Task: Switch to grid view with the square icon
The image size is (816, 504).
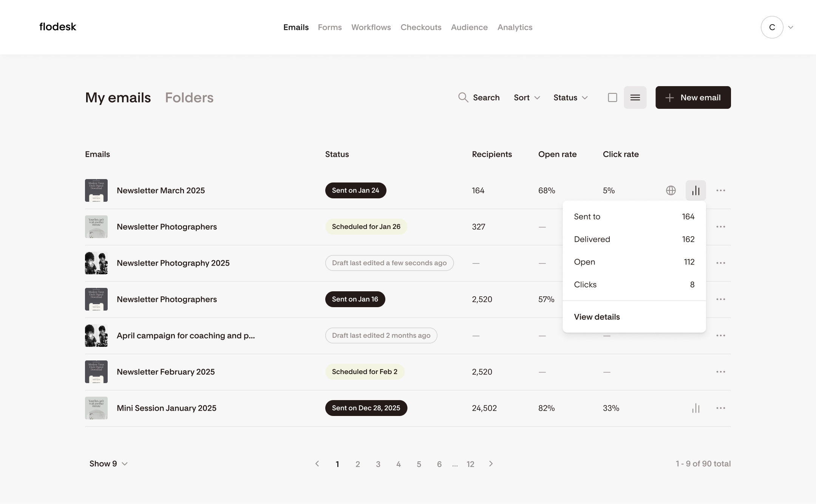Action: pos(612,97)
